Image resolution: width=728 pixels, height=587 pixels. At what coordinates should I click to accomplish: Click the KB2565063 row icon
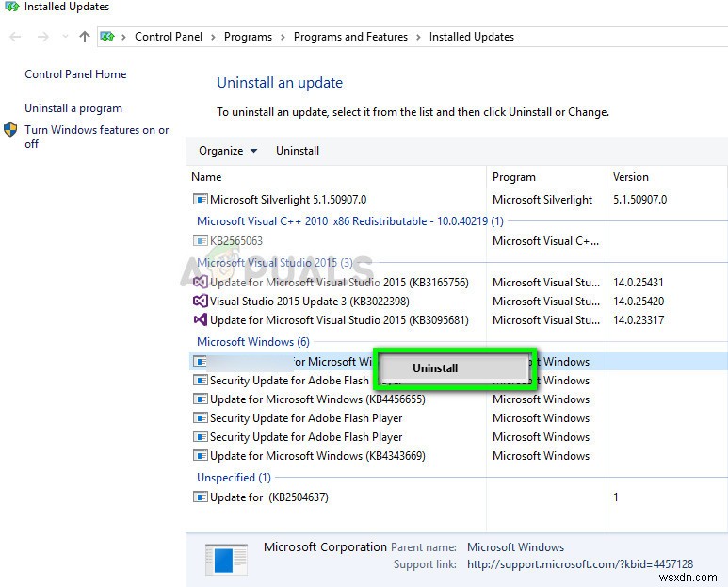point(200,241)
